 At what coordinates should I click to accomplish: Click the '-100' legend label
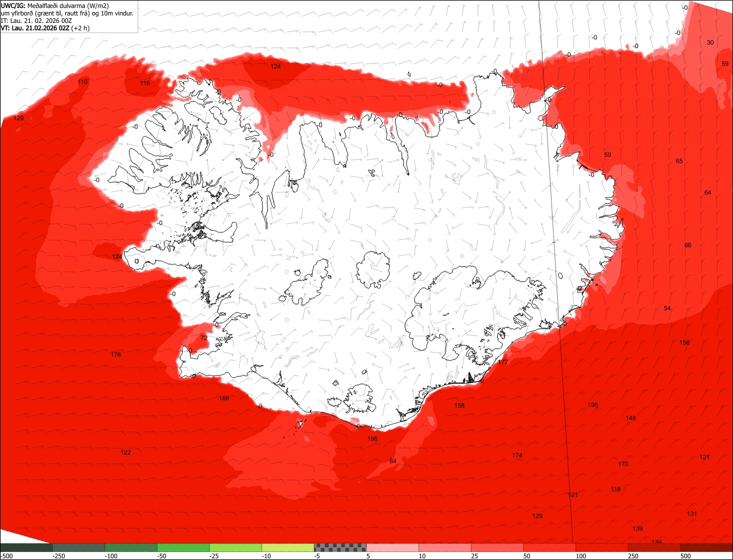tap(111, 556)
